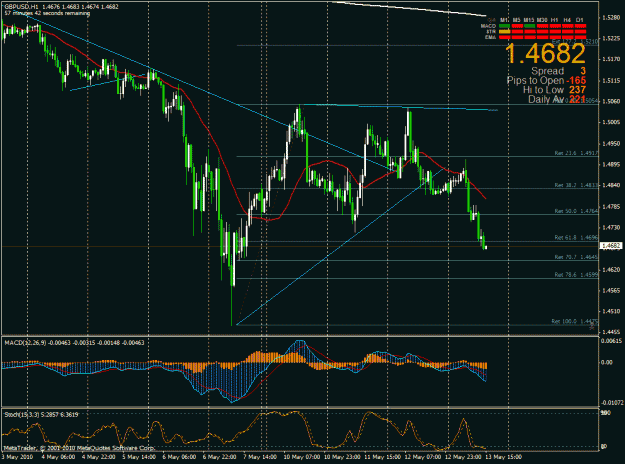
Task: Select the 'Ret 70.7 1.4645' Fibonacci label
Action: (x=576, y=258)
